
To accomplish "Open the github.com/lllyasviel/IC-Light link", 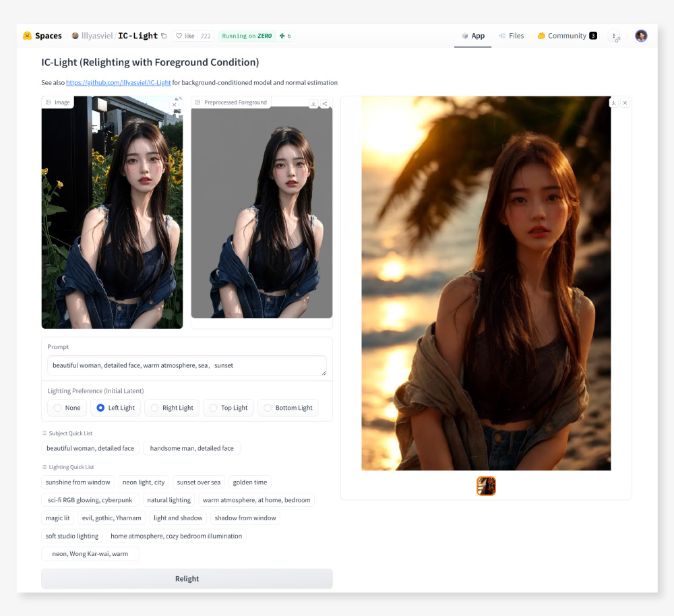I will (x=118, y=83).
